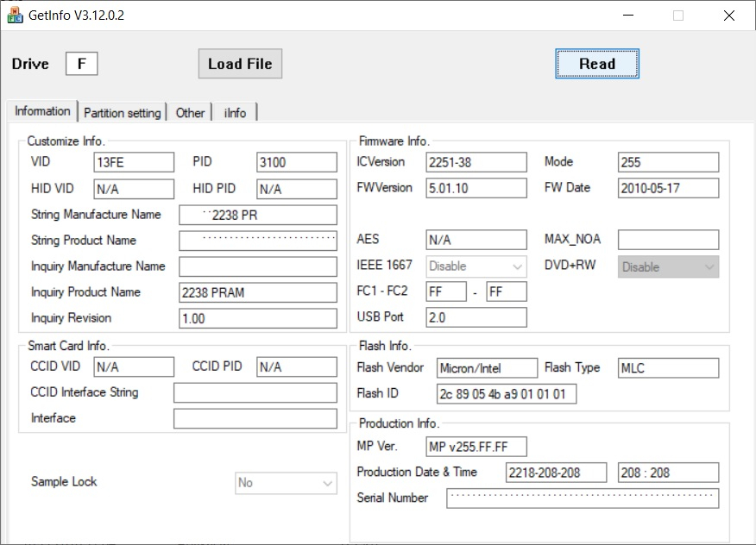756x545 pixels.
Task: Switch to the Information tab
Action: [42, 111]
